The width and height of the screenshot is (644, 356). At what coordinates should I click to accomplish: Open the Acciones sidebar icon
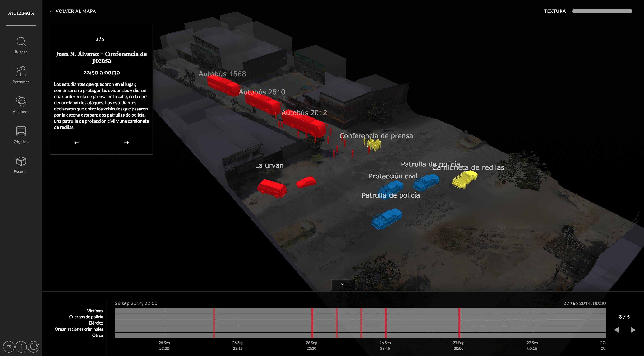coord(21,102)
